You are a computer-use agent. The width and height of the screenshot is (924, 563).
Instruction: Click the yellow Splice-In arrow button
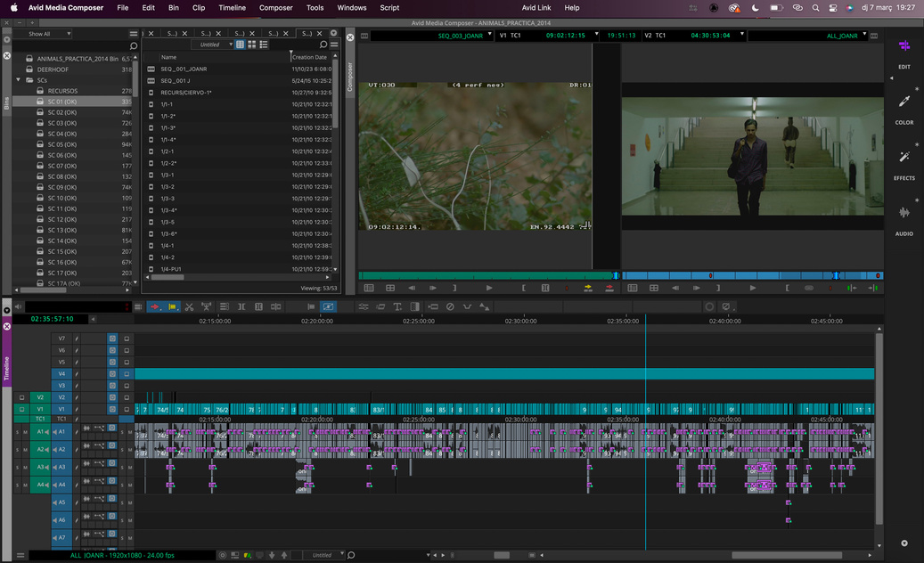pyautogui.click(x=587, y=288)
